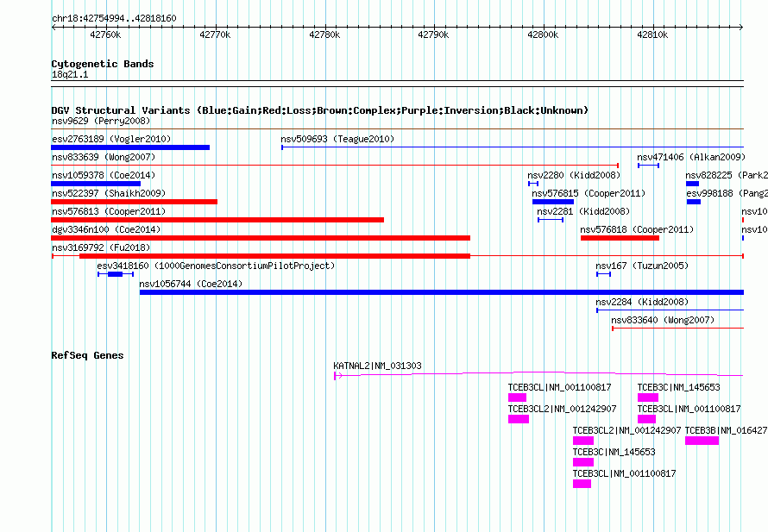Select the leftmost TCEB3CL|NM_001100817 gene label

(x=559, y=388)
